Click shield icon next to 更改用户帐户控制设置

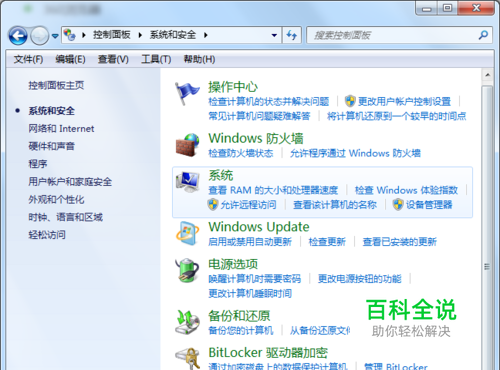click(x=350, y=101)
